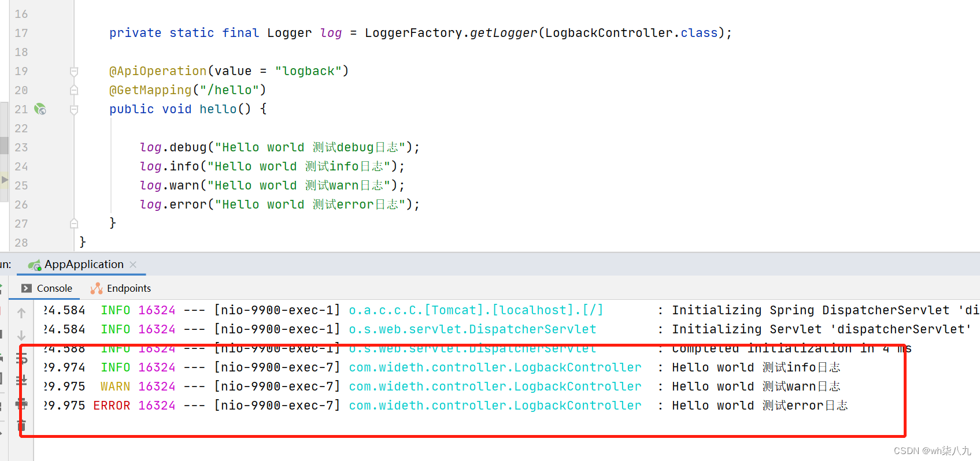This screenshot has width=980, height=461.
Task: Click the "/hello" mapping string
Action: coord(229,90)
